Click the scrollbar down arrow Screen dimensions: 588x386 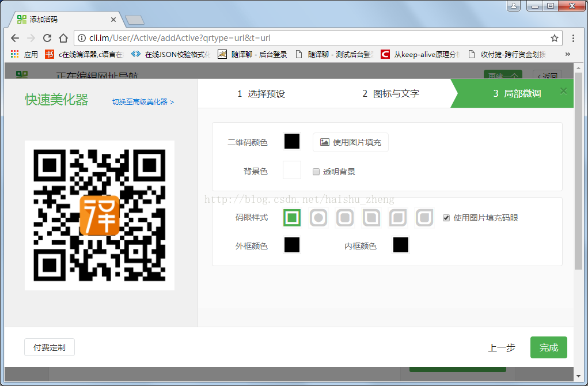click(578, 376)
